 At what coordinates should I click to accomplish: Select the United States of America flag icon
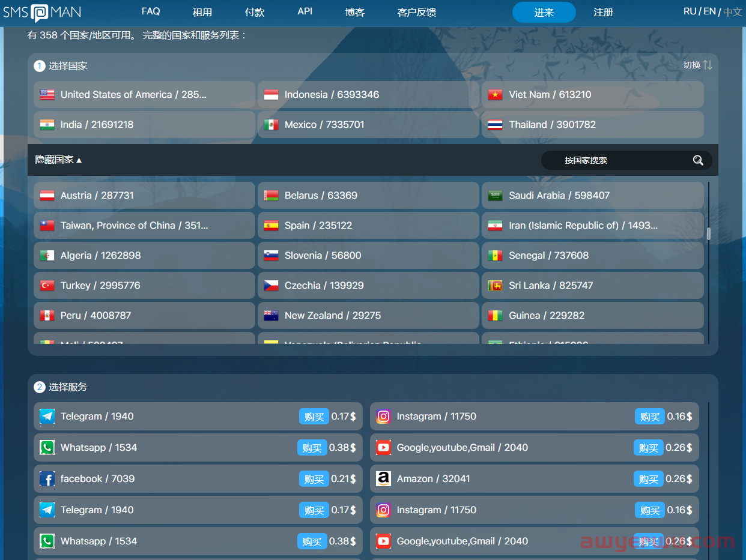click(x=47, y=95)
